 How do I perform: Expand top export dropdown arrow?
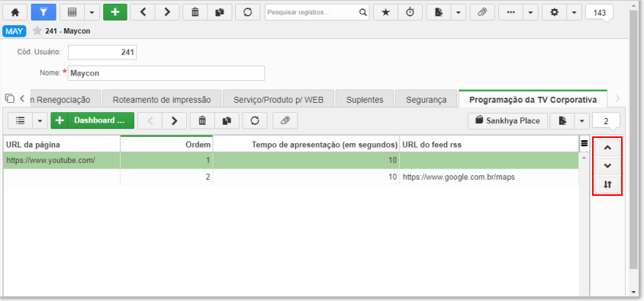(x=459, y=12)
